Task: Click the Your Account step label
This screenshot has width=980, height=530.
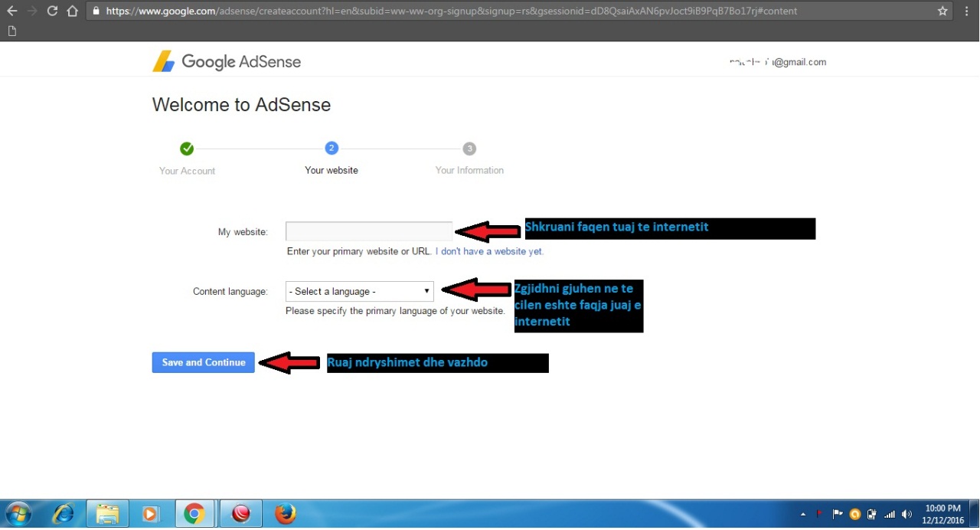Action: 187,171
